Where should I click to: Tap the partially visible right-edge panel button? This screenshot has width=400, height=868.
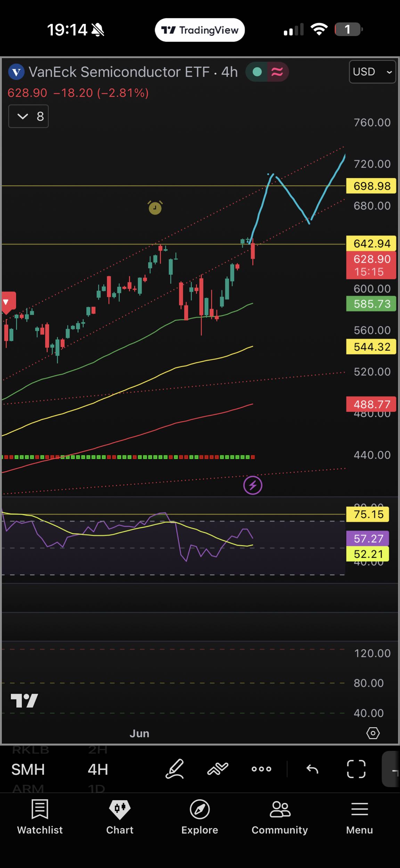[x=391, y=769]
